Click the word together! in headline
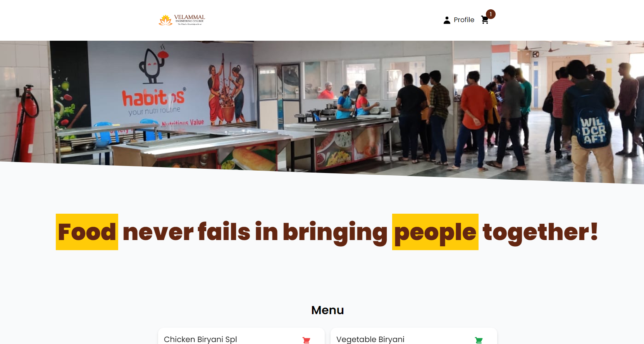Screen dimensions: 644x344 tap(540, 232)
